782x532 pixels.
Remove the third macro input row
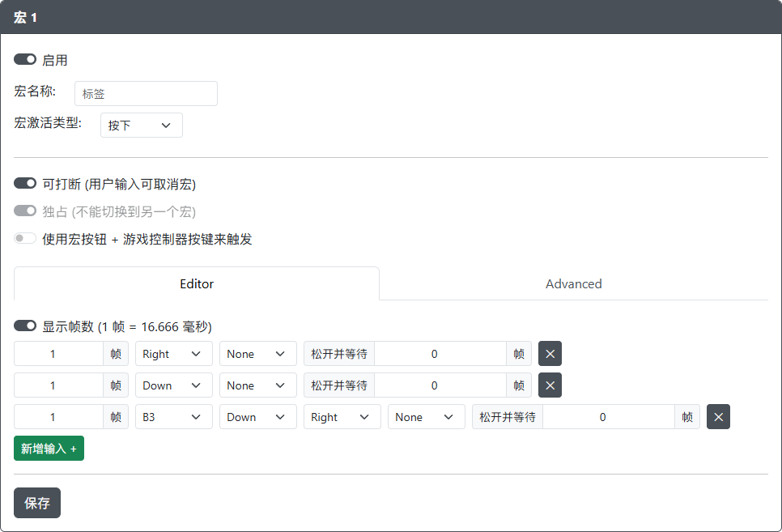(718, 417)
